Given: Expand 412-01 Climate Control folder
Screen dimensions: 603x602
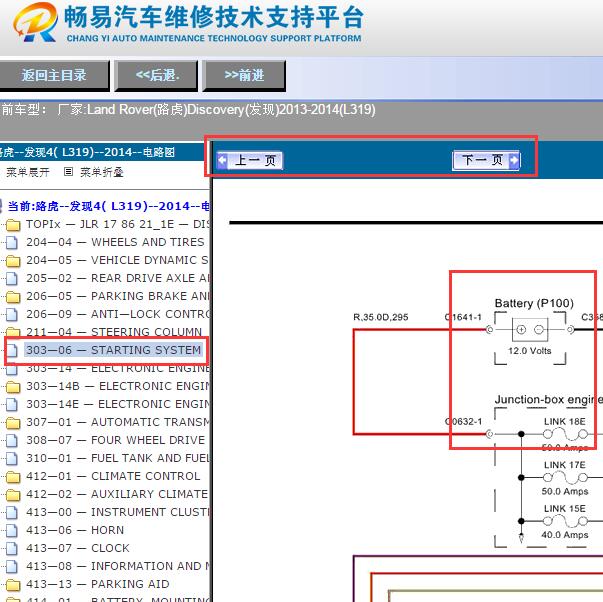Looking at the screenshot, I should tap(113, 476).
